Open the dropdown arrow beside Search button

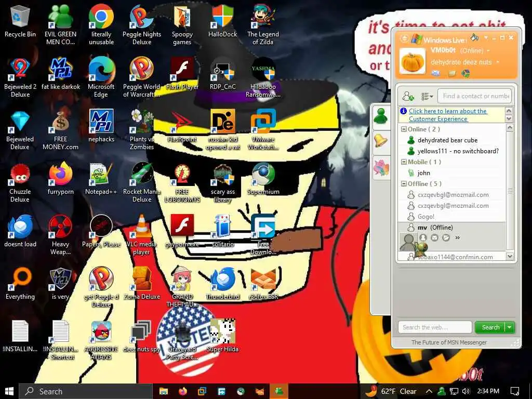[x=510, y=327]
